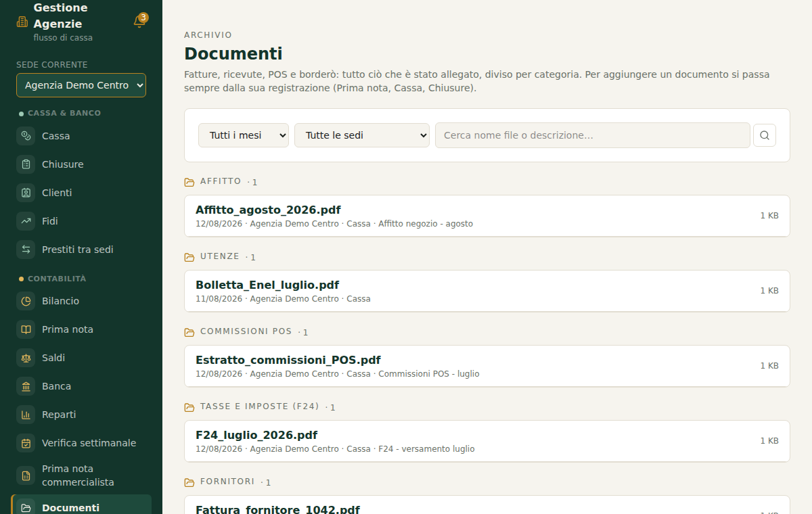Click the 1 KB size of F24_luglio_2026.pdf
The width and height of the screenshot is (812, 514).
769,441
